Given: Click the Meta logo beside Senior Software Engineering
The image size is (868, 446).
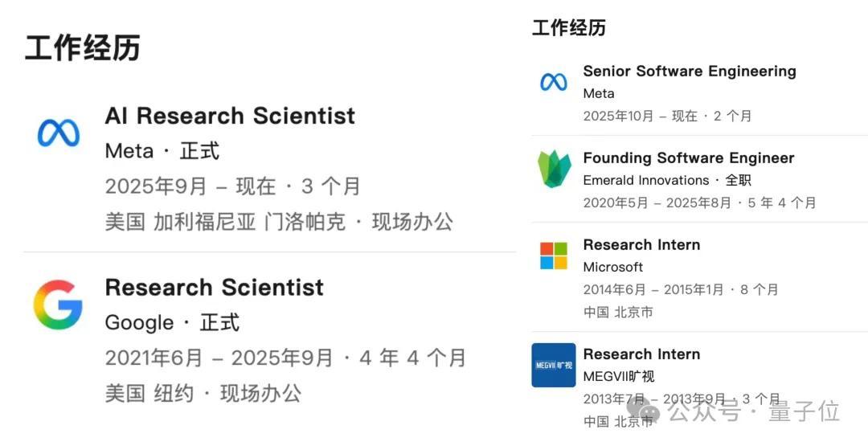Looking at the screenshot, I should tap(553, 81).
